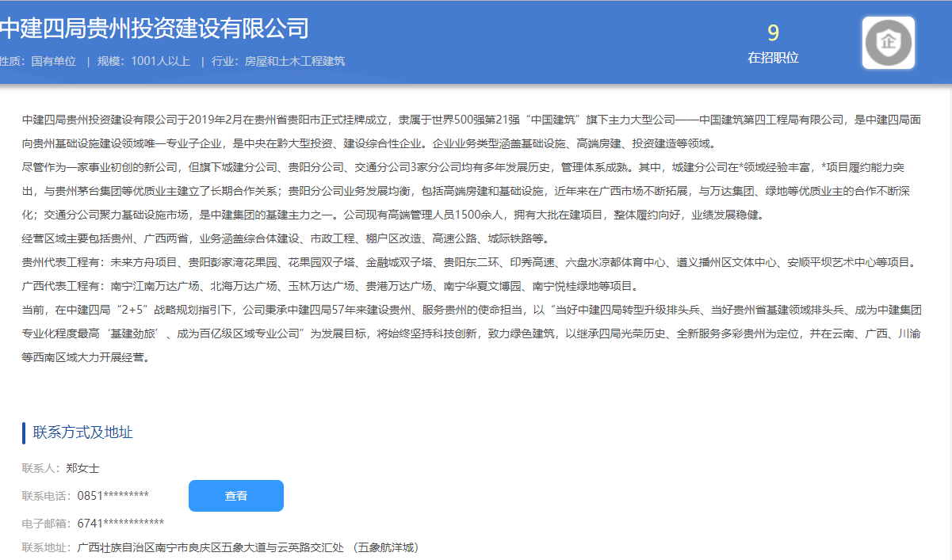Click the 电子邮箱 label
Image resolution: width=952 pixels, height=560 pixels.
[46, 523]
